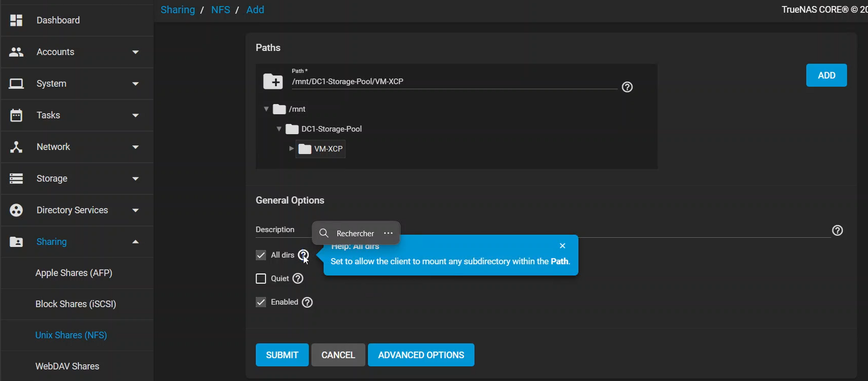Open WebDAV Shares menu item
Screen dimensions: 868x381
67,367
